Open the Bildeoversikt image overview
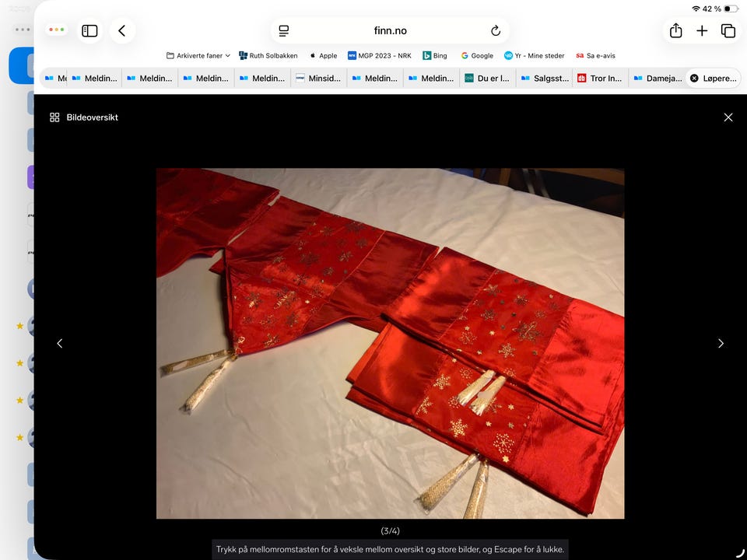The height and width of the screenshot is (560, 747). (x=84, y=117)
